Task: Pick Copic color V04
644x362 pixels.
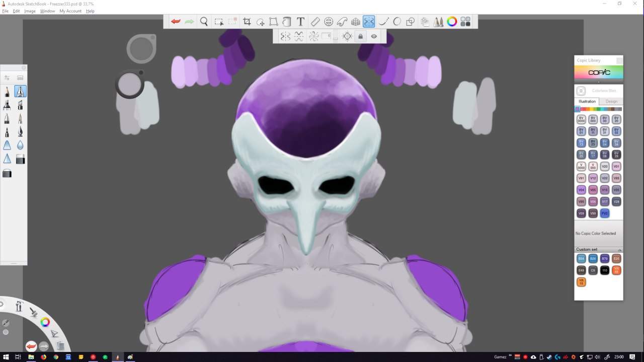Action: (581, 190)
